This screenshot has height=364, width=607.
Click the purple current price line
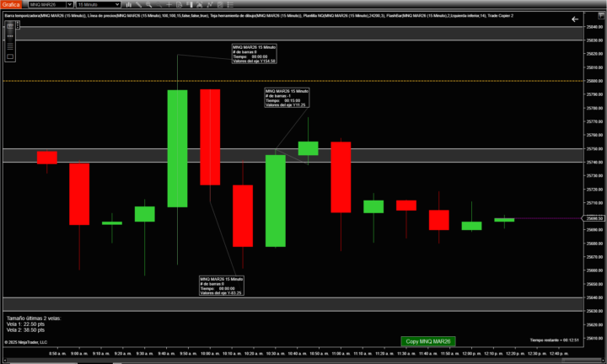pyautogui.click(x=548, y=218)
